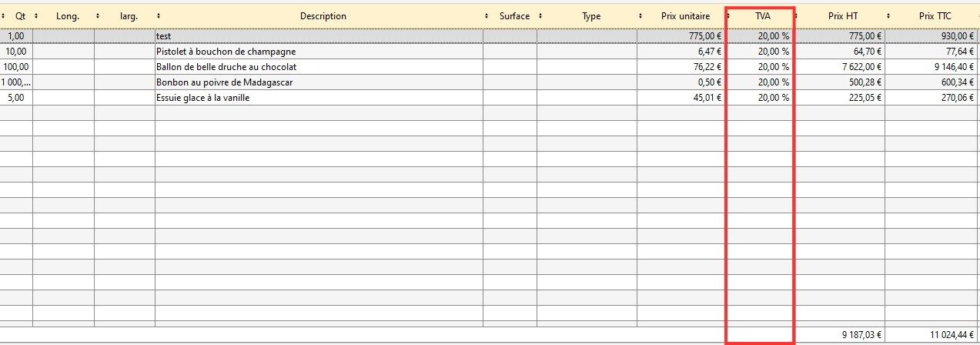The width and height of the screenshot is (980, 345).
Task: Click the sort handle of the Type column
Action: tap(641, 16)
